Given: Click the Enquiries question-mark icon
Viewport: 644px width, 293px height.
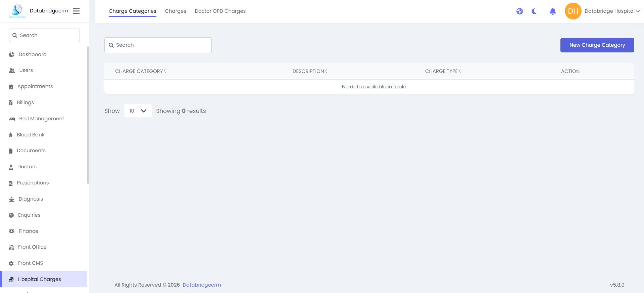Looking at the screenshot, I should coord(11,215).
